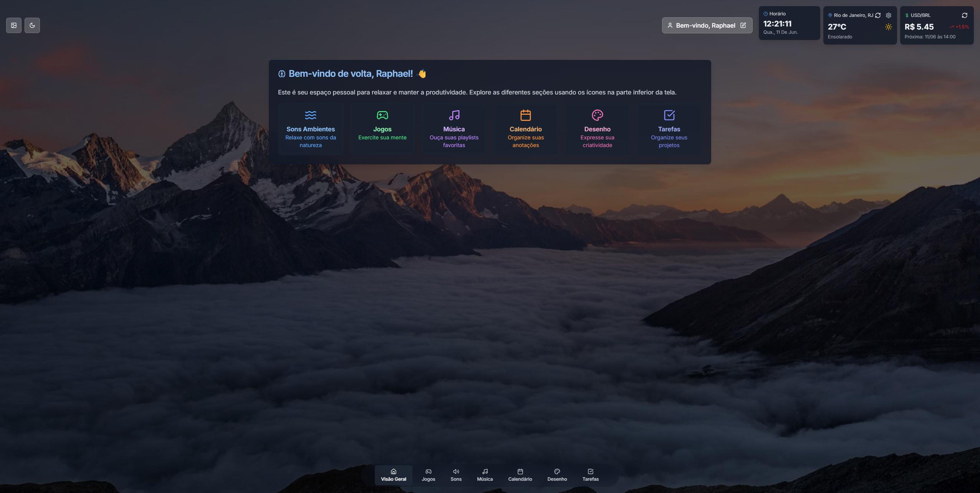Switch to the Tarefas tab

(590, 475)
